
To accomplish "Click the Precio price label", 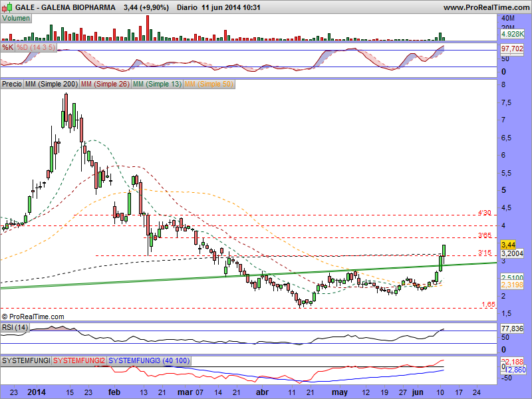I will pyautogui.click(x=12, y=84).
